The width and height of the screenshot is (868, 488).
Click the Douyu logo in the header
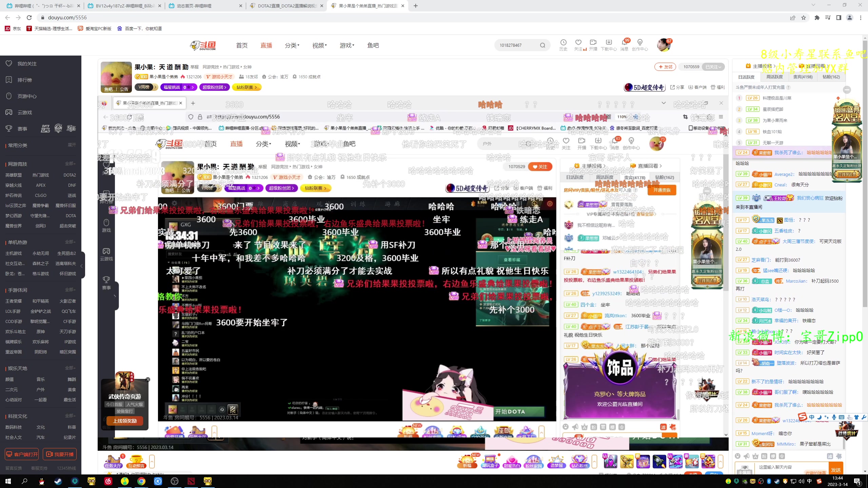(x=203, y=45)
